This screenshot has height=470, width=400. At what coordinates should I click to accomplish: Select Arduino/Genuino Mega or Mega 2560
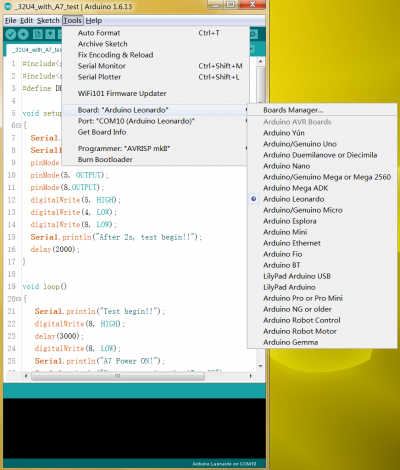tap(322, 177)
